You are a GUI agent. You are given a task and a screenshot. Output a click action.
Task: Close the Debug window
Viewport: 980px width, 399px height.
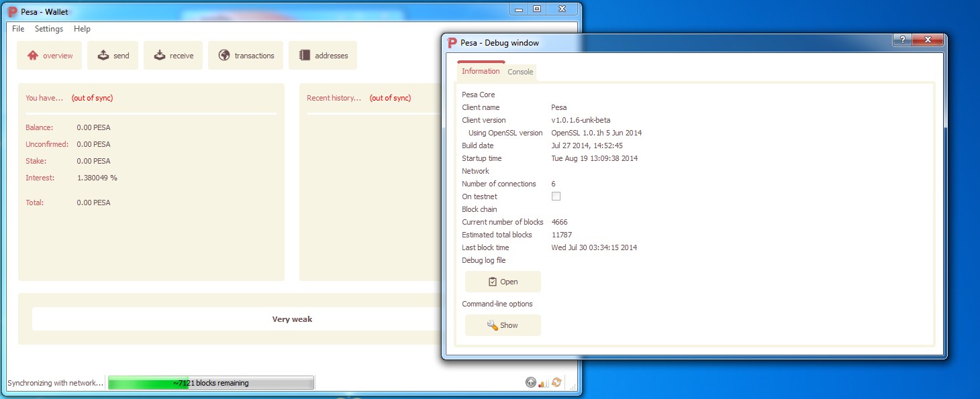pyautogui.click(x=927, y=40)
